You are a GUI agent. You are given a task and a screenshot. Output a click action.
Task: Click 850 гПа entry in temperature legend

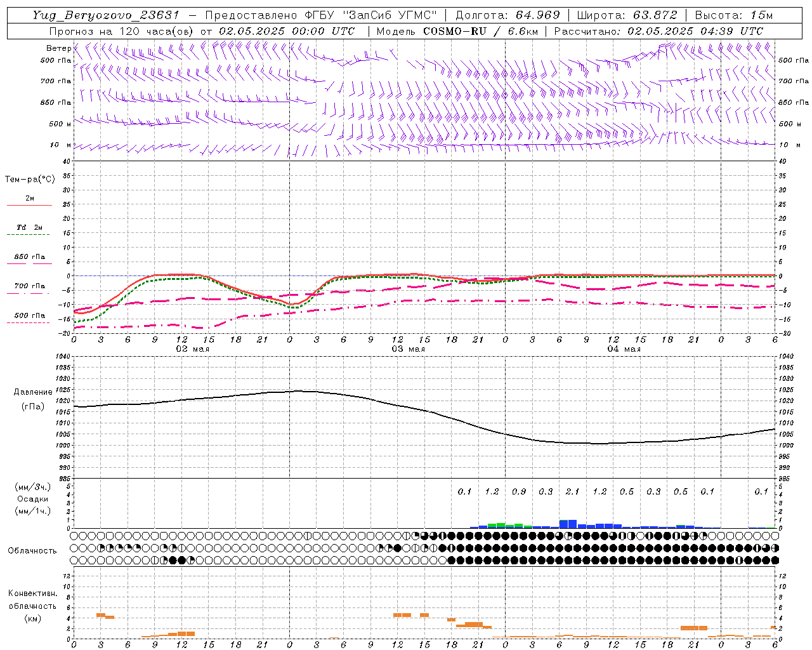tap(30, 257)
